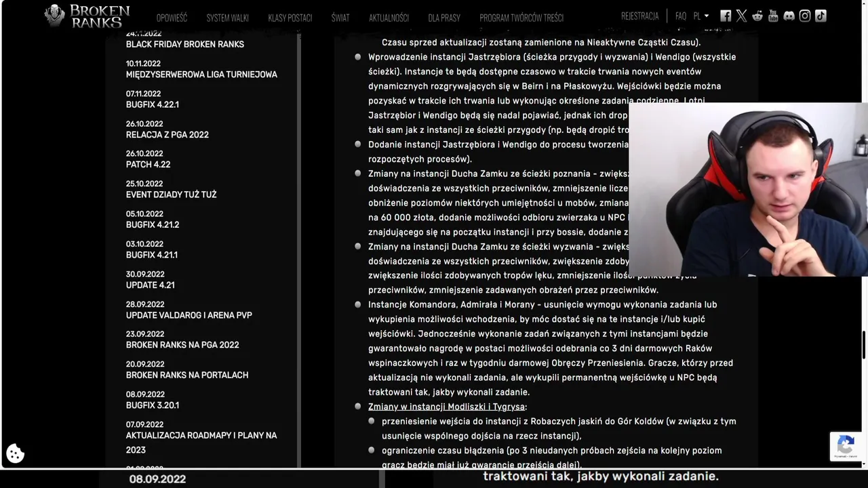Open the DLA PRASY menu item
This screenshot has width=868, height=488.
point(444,18)
